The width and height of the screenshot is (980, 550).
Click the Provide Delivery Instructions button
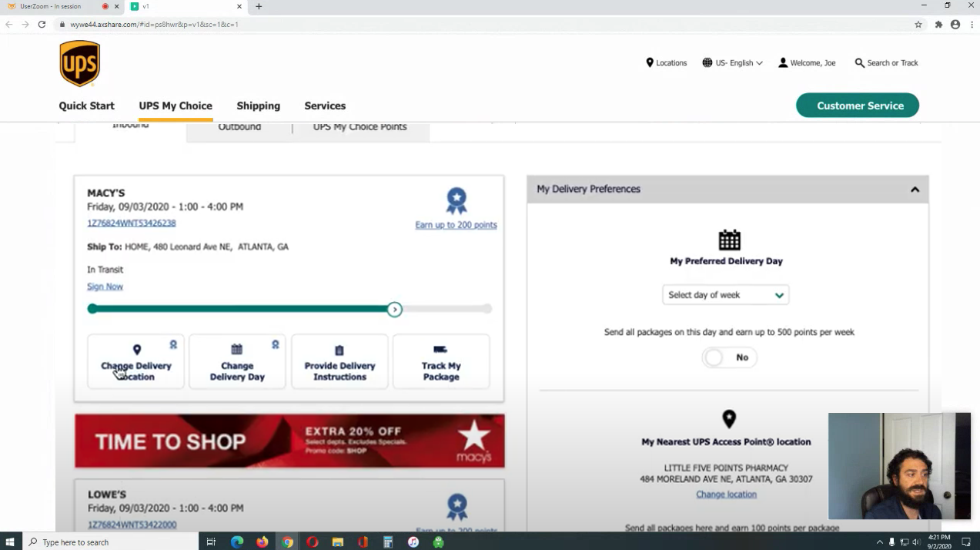click(339, 361)
